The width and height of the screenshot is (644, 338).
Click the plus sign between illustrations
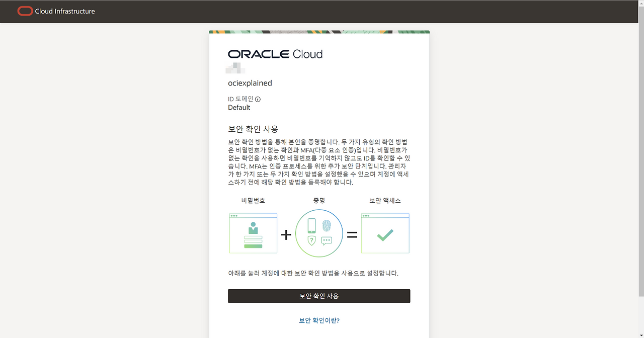pos(286,234)
